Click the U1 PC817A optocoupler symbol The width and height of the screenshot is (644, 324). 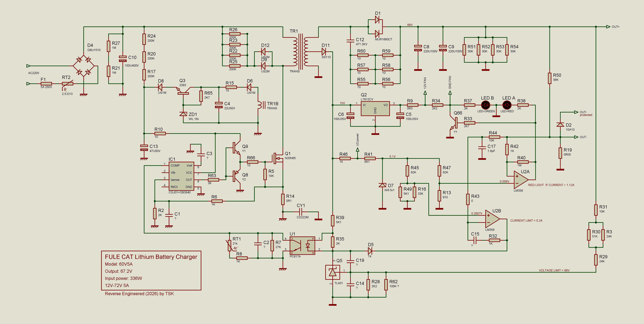click(x=302, y=246)
